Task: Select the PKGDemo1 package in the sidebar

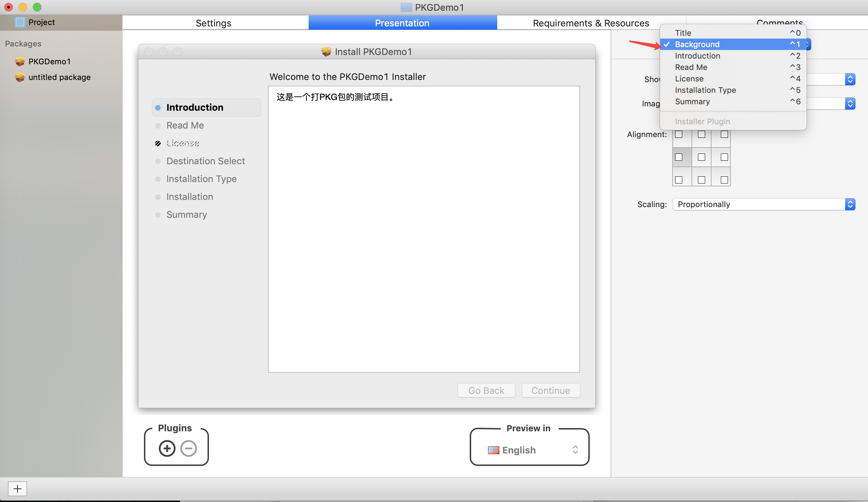Action: 49,61
